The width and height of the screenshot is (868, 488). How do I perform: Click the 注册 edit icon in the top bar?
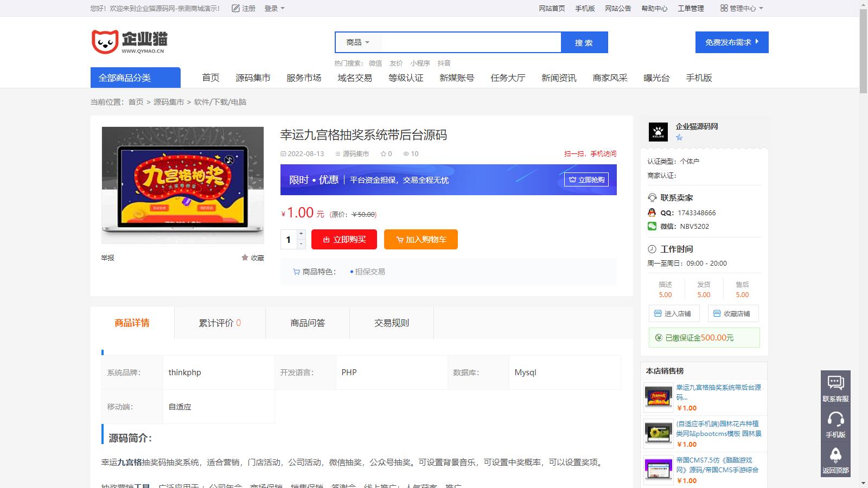point(235,8)
